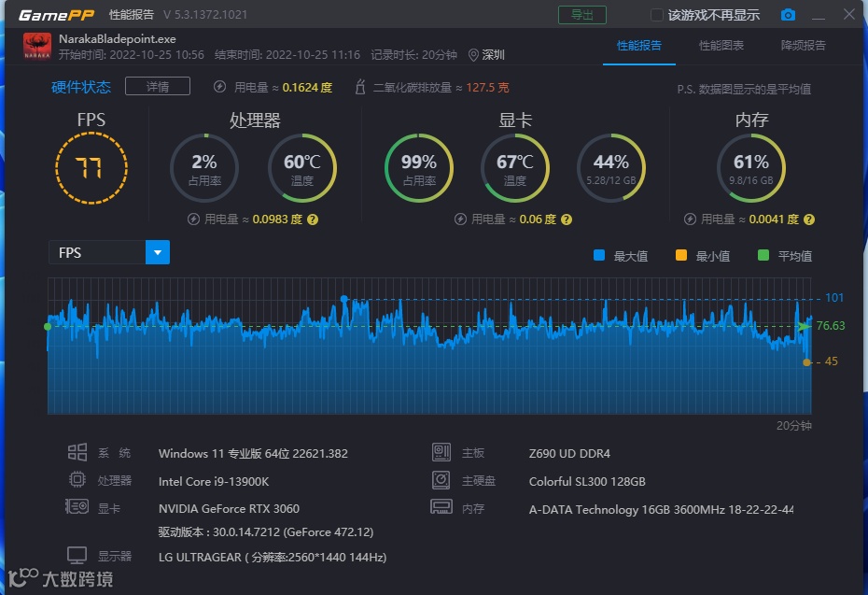The image size is (868, 595).
Task: Click the blue 最大值 legend swatch
Action: pos(599,255)
